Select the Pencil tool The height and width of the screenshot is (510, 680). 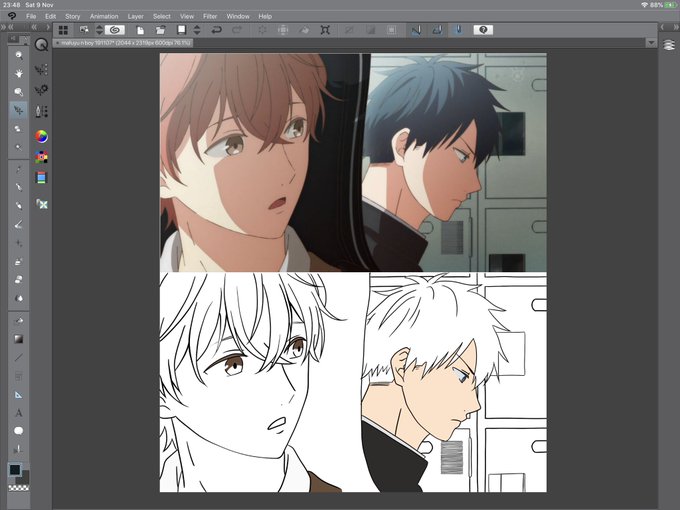[x=19, y=206]
